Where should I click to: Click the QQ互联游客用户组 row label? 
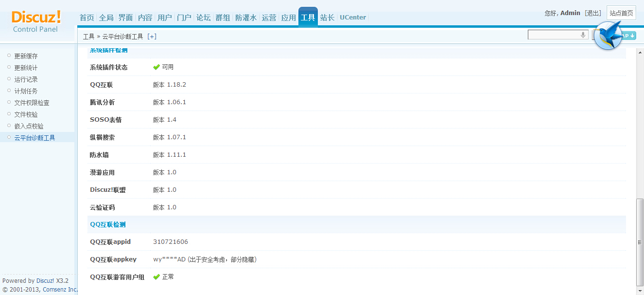(x=117, y=277)
